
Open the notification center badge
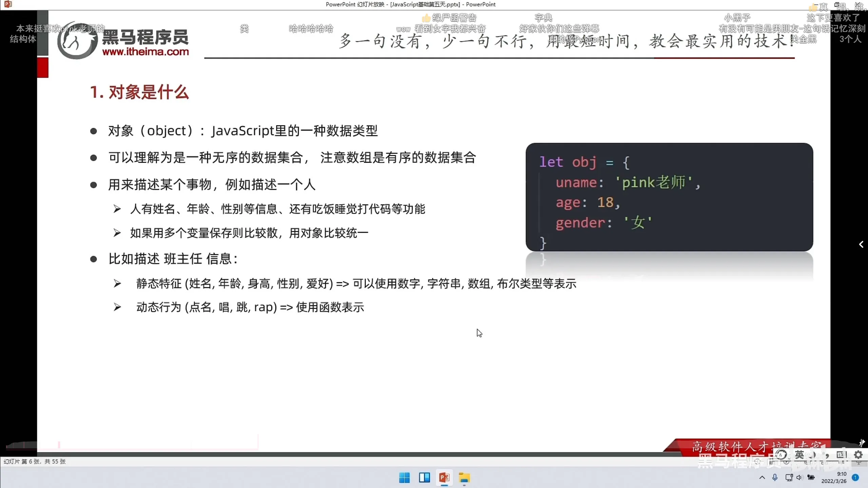(x=855, y=477)
